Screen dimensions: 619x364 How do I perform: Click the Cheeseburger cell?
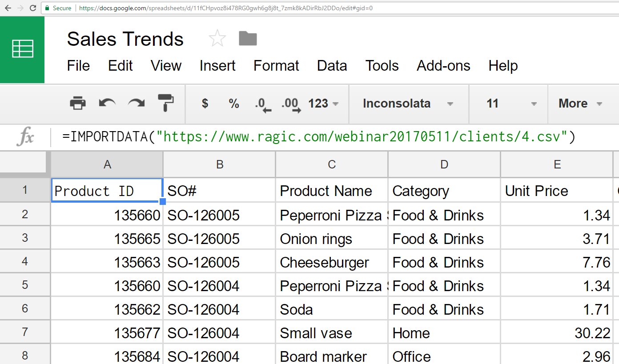click(332, 261)
